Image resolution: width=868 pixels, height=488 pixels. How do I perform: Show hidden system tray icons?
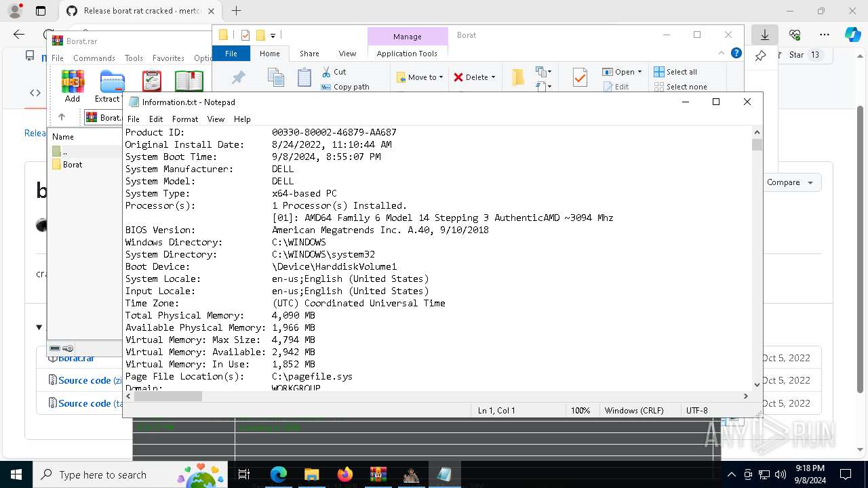click(731, 474)
